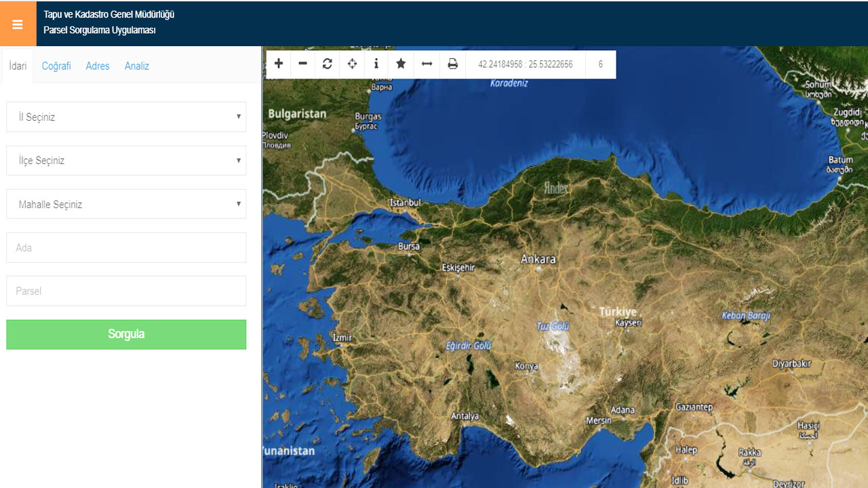Click into the Parsel input field

point(126,291)
